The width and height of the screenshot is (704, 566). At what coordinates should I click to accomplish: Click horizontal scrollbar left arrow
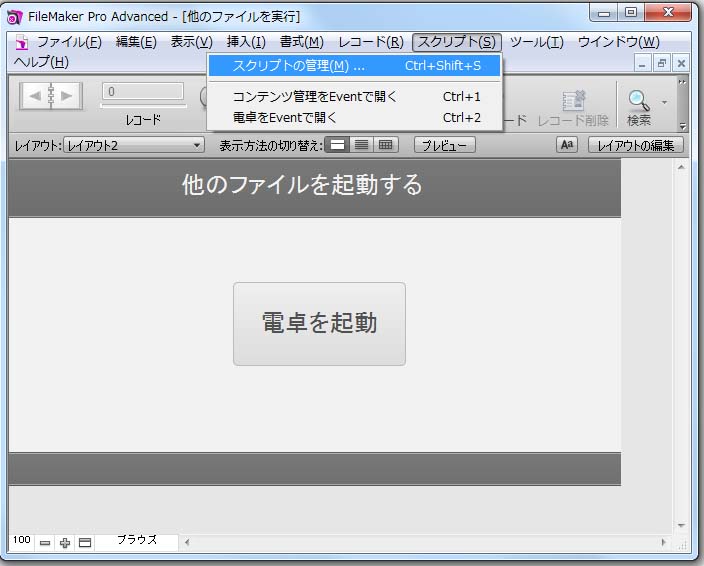[187, 542]
